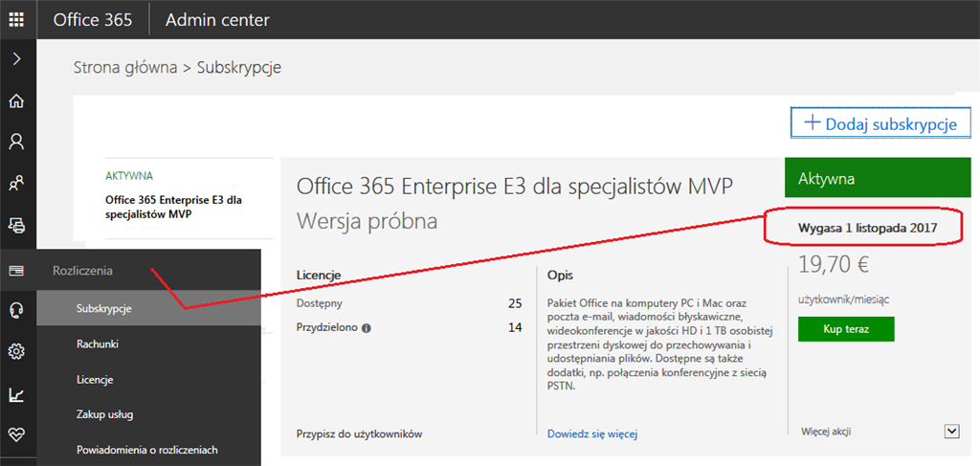This screenshot has height=466, width=980.
Task: Open the Resources icon in sidebar
Action: point(17,226)
